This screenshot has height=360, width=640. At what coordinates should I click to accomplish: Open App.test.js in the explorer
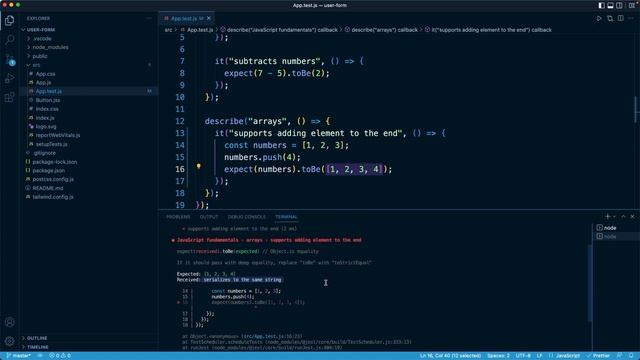click(49, 91)
